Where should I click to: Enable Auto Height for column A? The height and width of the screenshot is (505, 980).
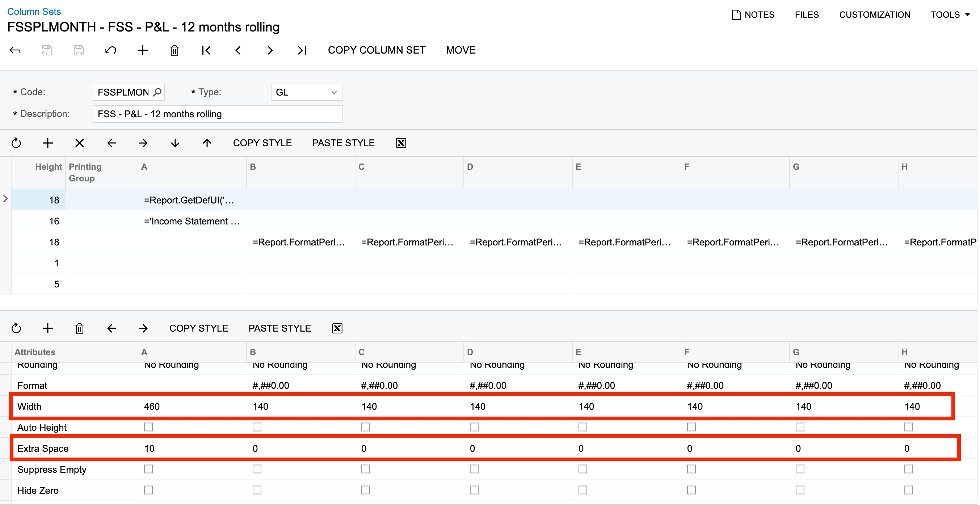148,428
